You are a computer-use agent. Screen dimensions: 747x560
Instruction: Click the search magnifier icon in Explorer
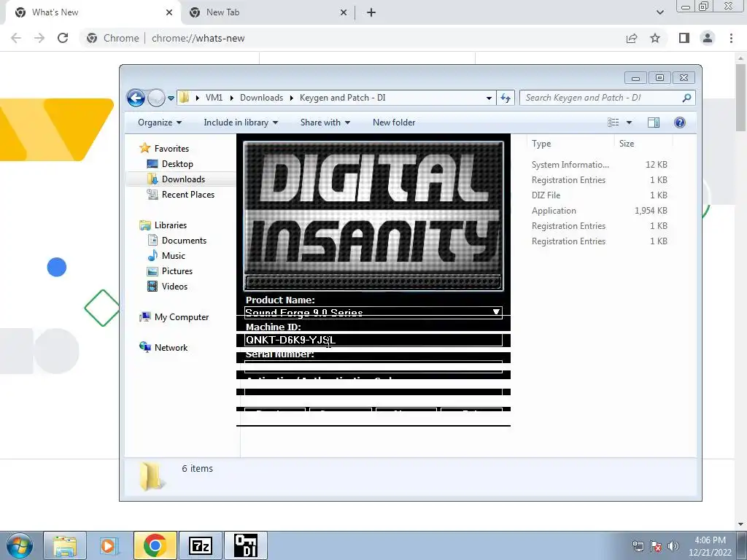[x=686, y=98]
